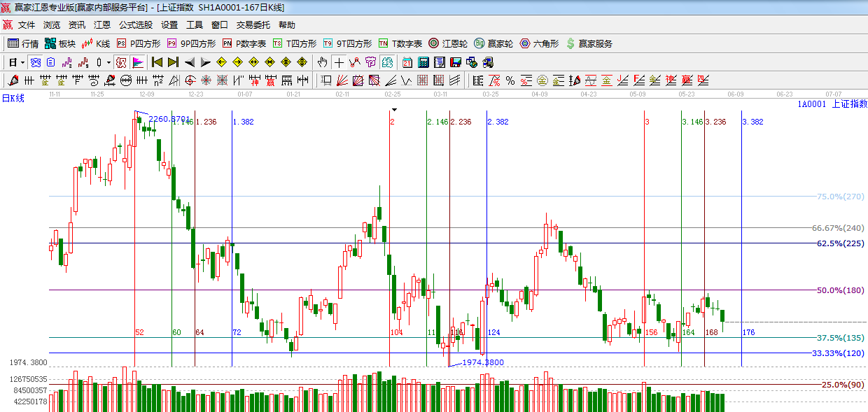Jump to first bar with skip-start arrow
Image resolution: width=868 pixels, height=412 pixels.
[157, 62]
